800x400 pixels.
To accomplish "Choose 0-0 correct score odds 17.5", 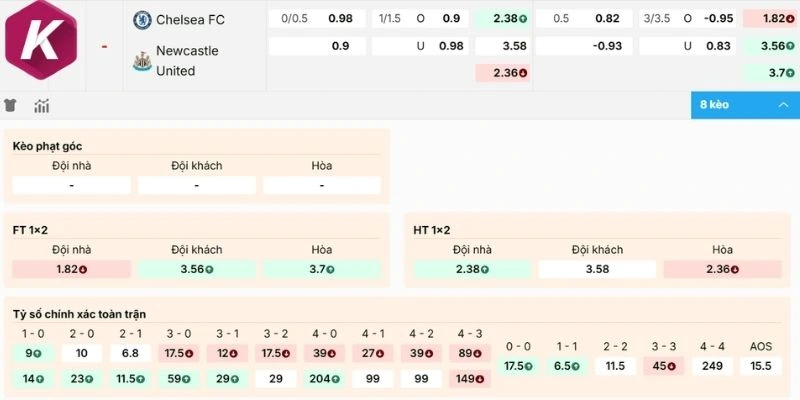I will tap(518, 366).
